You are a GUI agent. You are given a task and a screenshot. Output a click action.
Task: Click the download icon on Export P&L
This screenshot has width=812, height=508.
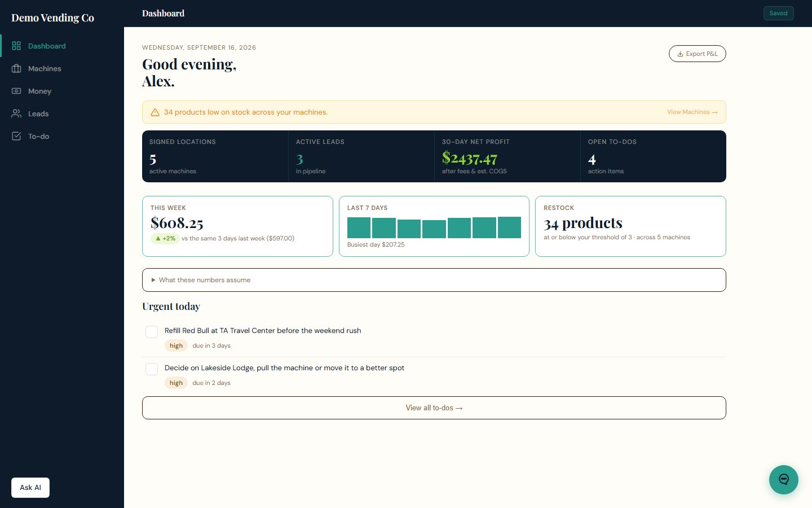click(680, 54)
